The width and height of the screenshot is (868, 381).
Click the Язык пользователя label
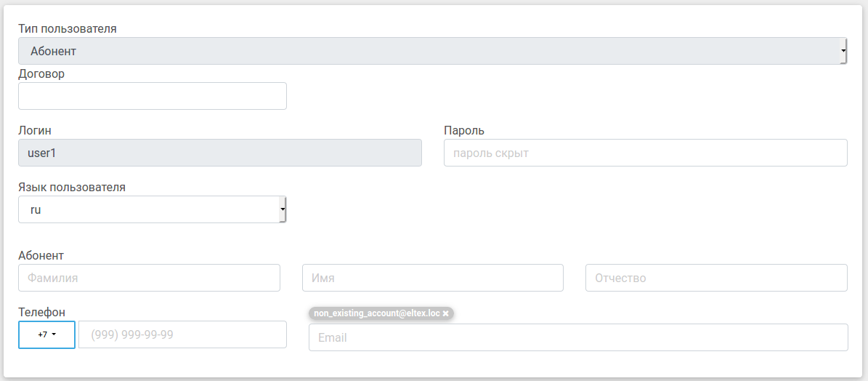72,187
